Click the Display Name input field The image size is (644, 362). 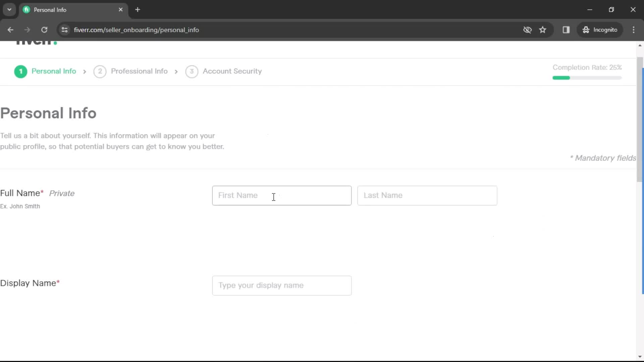(x=282, y=285)
